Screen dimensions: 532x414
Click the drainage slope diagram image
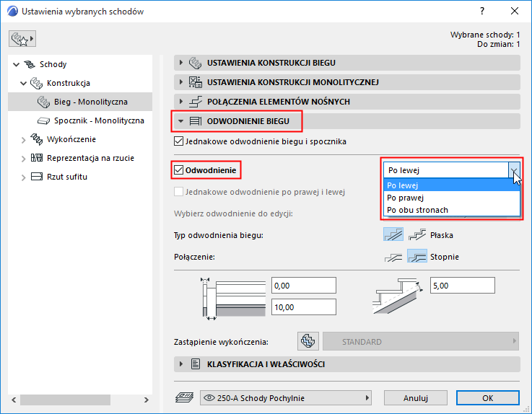pos(398,296)
